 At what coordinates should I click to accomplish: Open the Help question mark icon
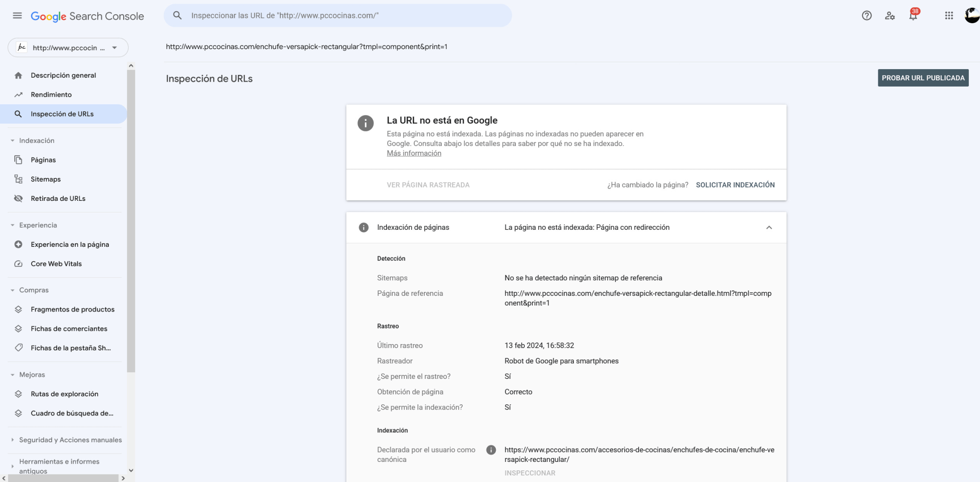(867, 16)
